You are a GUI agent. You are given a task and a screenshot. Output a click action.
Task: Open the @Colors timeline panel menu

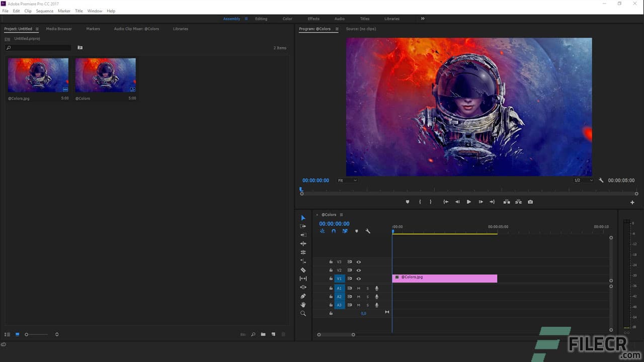341,215
